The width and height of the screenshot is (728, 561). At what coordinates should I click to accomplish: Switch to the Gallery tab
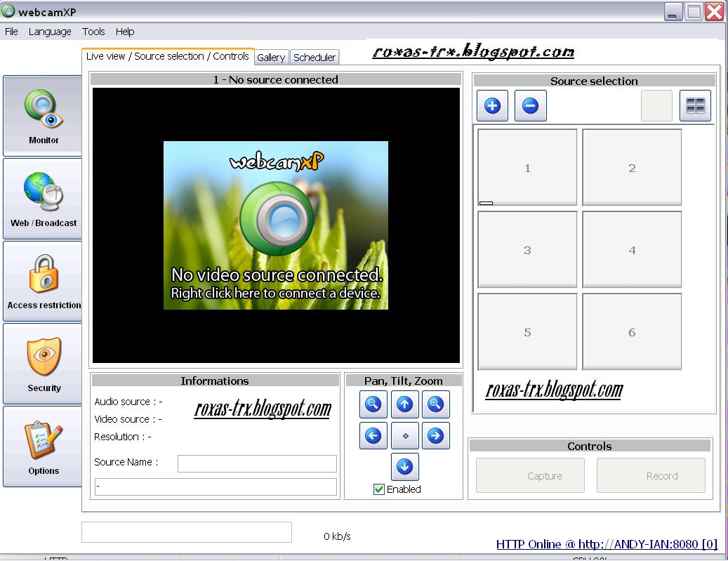(271, 58)
